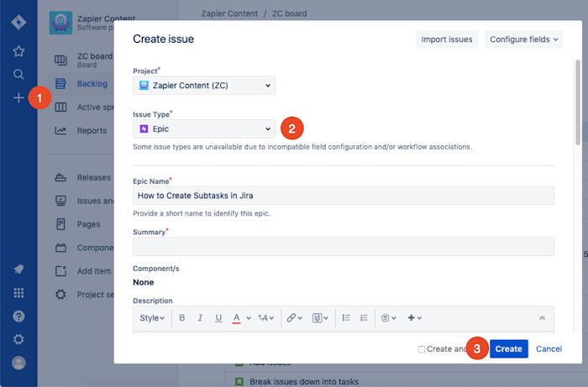The width and height of the screenshot is (588, 387).
Task: Open notifications feedback megaphone icon
Action: (x=18, y=269)
